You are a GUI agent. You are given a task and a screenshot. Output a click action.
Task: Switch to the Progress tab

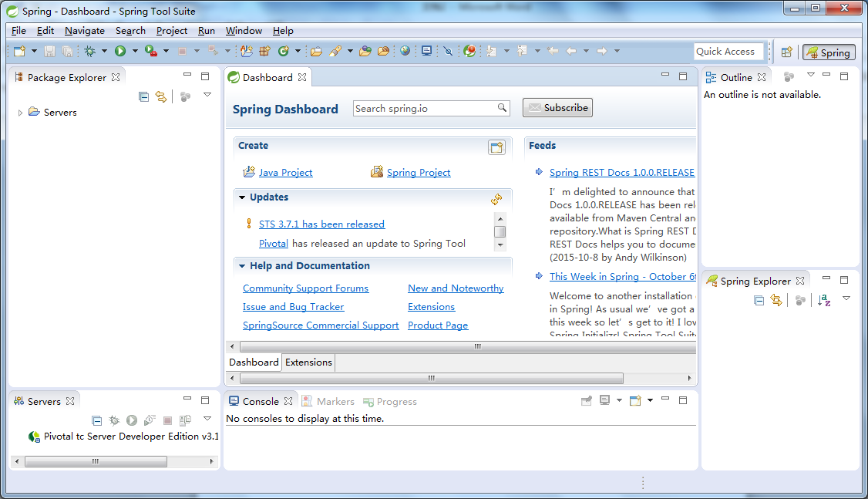pos(390,402)
